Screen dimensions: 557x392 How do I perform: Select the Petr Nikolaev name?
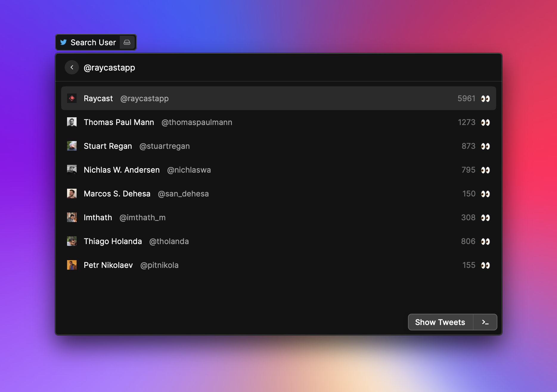pyautogui.click(x=108, y=265)
